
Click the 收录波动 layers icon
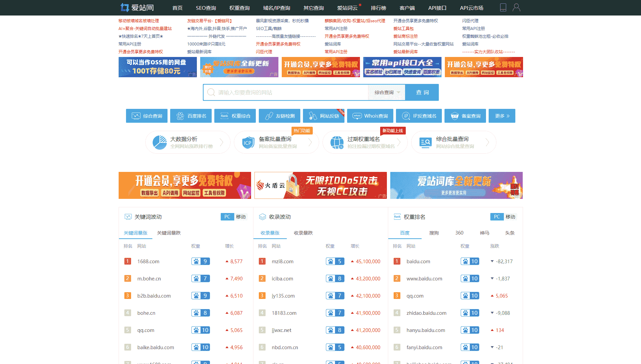coord(263,217)
